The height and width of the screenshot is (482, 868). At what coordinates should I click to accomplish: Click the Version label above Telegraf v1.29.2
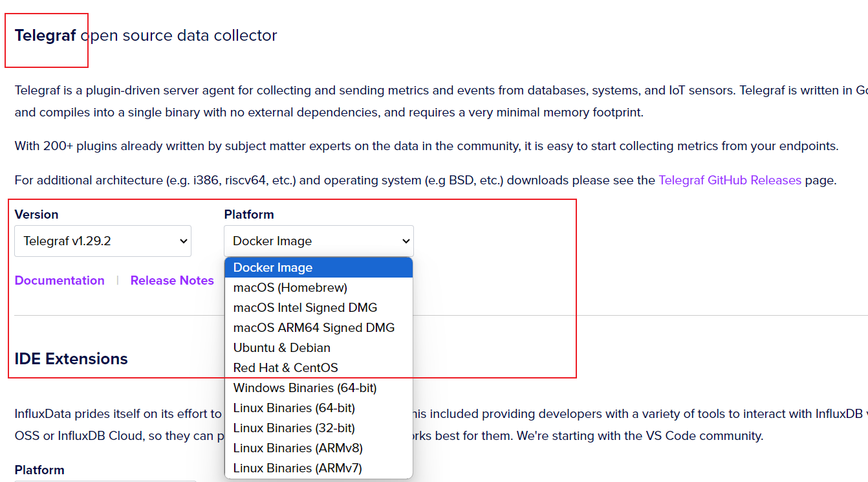click(36, 214)
